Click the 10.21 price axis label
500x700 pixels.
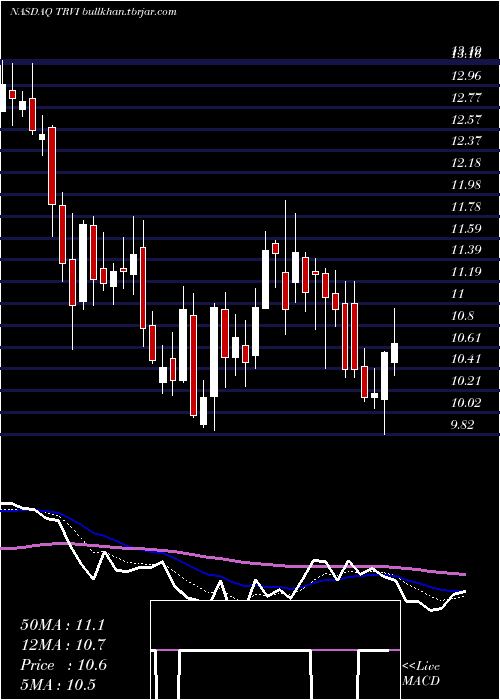(x=466, y=381)
